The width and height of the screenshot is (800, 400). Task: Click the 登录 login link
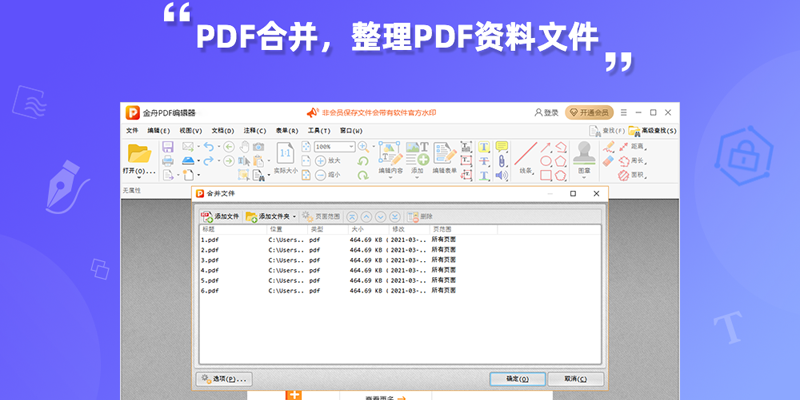546,113
